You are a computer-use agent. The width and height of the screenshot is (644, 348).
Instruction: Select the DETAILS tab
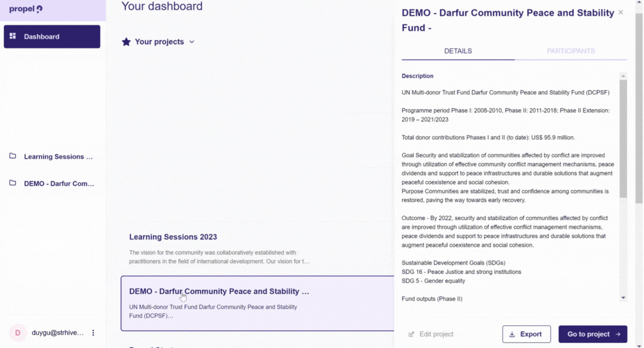[x=458, y=51]
